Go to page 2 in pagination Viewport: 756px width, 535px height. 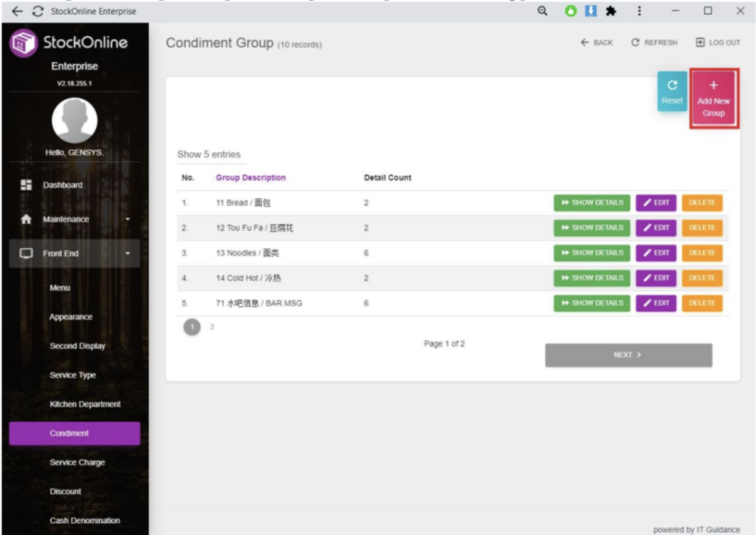coord(212,327)
